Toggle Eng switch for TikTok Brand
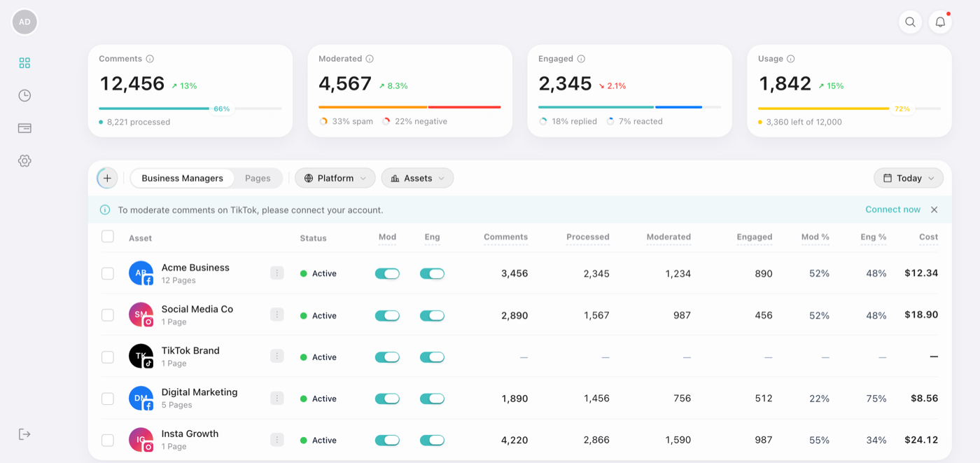Screen dimensions: 980x463 (432, 357)
